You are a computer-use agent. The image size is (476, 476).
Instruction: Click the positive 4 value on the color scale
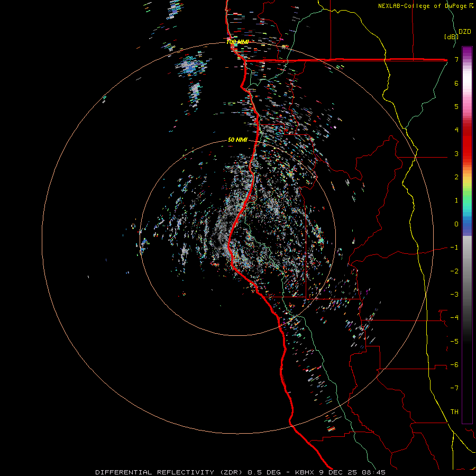pos(456,130)
